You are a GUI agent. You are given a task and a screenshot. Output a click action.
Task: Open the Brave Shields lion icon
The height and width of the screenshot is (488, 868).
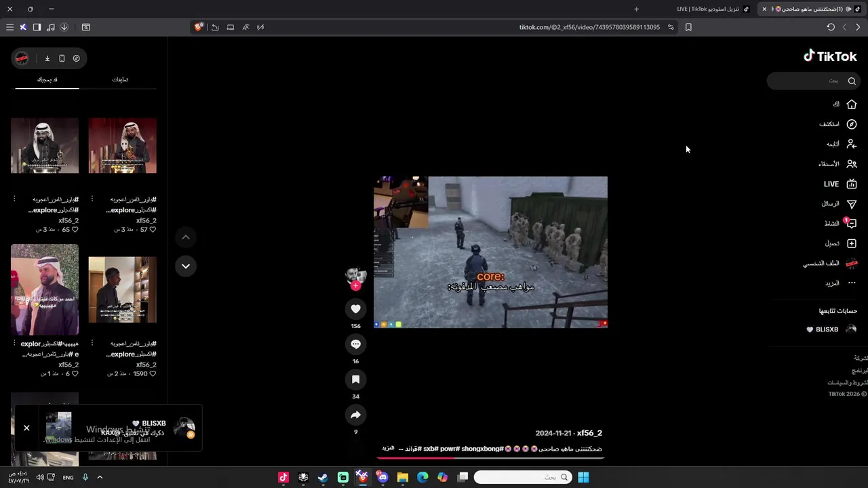click(198, 27)
